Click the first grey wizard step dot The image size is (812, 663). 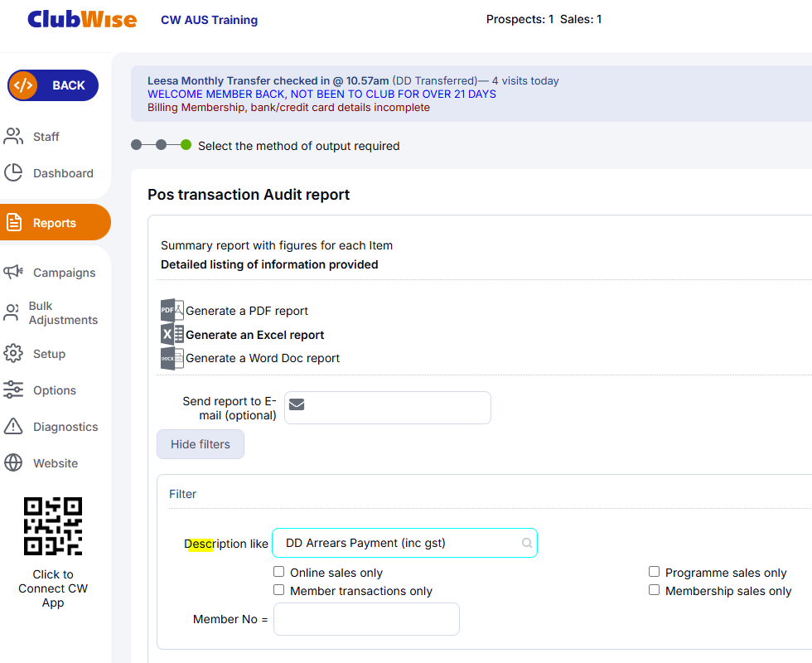[x=136, y=144]
